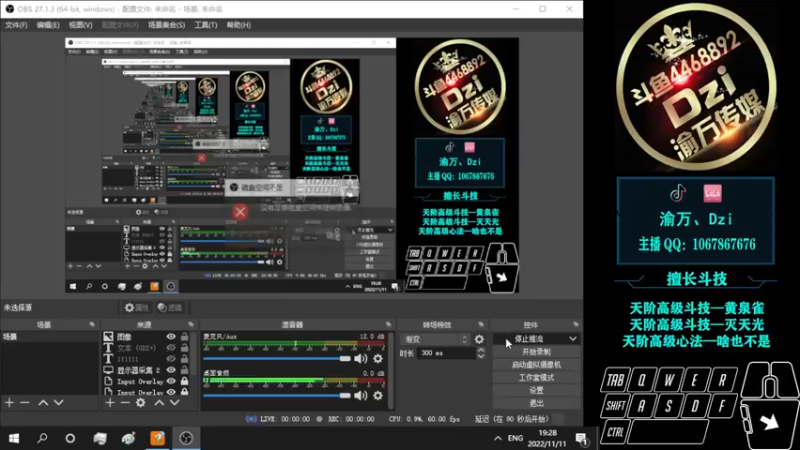Select the 图像 source row
Screen dimensions: 800x450
147,337
